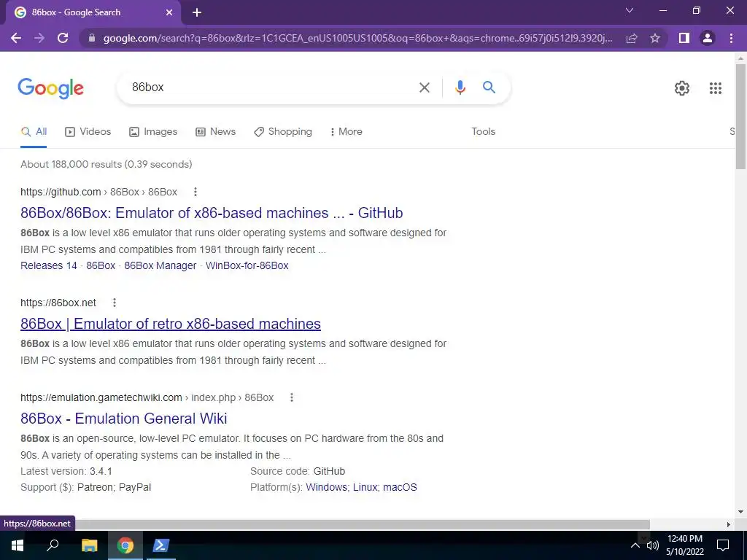Click the horizontal scrollbar thumb
The width and height of the screenshot is (747, 560).
[x=362, y=524]
